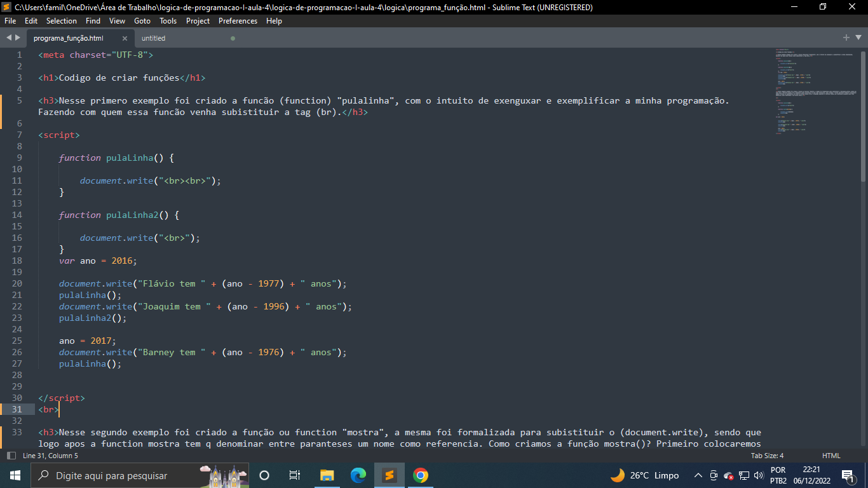Open File Explorer from the taskbar

(x=327, y=475)
